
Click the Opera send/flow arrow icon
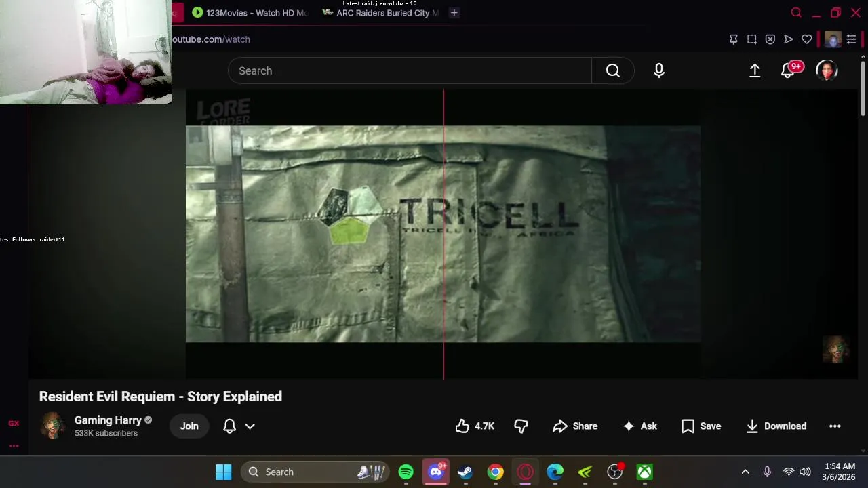point(789,39)
